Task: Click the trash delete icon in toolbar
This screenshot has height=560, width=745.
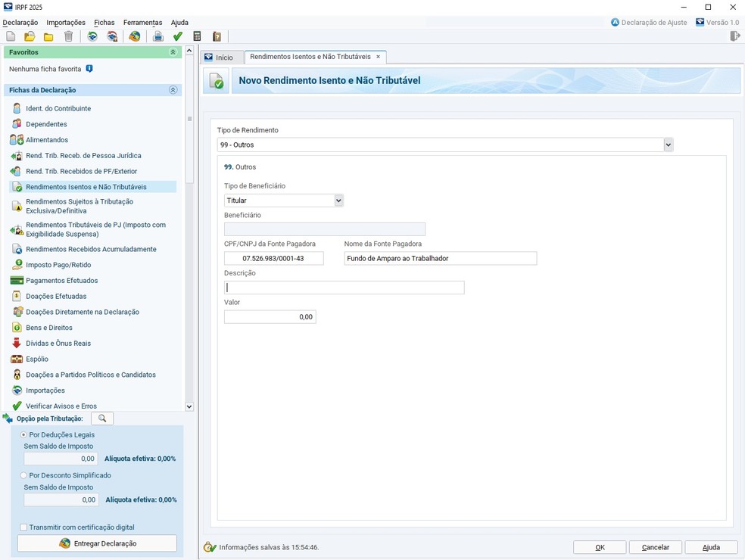Action: tap(69, 36)
